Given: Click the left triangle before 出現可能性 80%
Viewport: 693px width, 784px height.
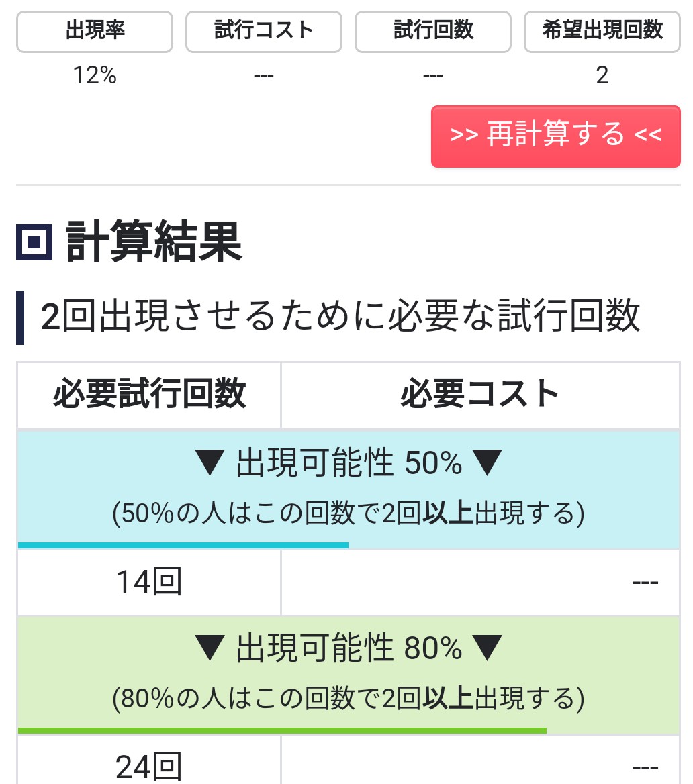Looking at the screenshot, I should click(x=211, y=648).
